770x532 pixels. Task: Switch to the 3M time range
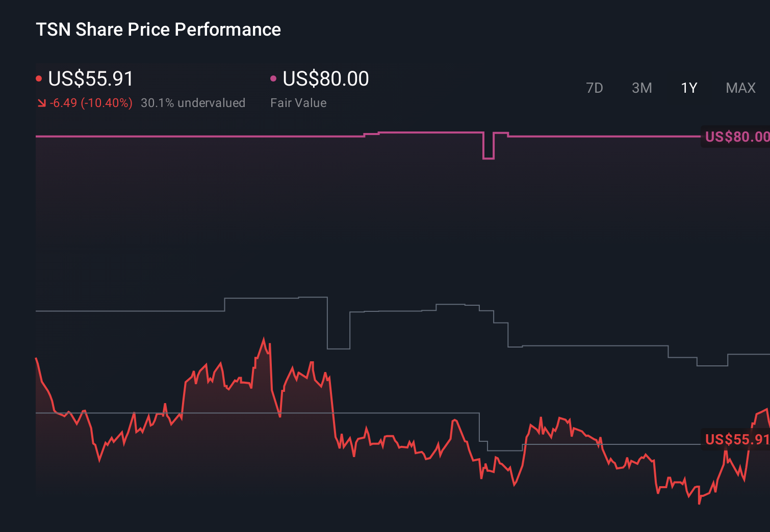(641, 88)
